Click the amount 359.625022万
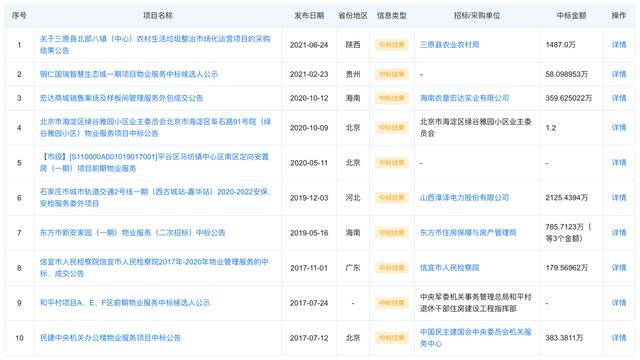 click(569, 98)
